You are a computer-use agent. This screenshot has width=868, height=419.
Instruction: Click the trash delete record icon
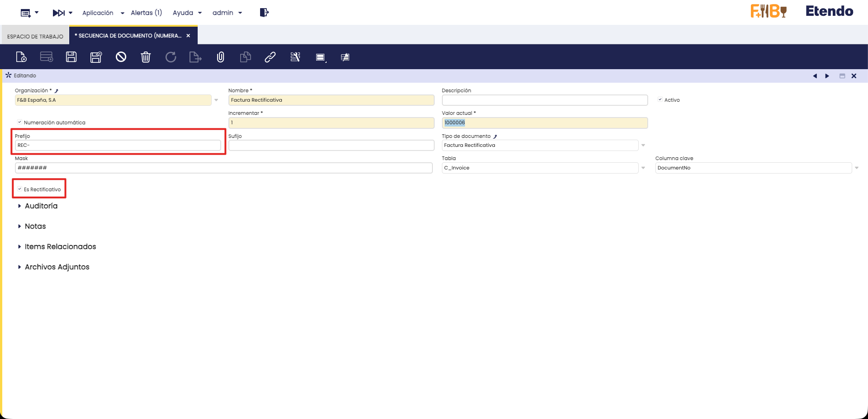(x=146, y=57)
